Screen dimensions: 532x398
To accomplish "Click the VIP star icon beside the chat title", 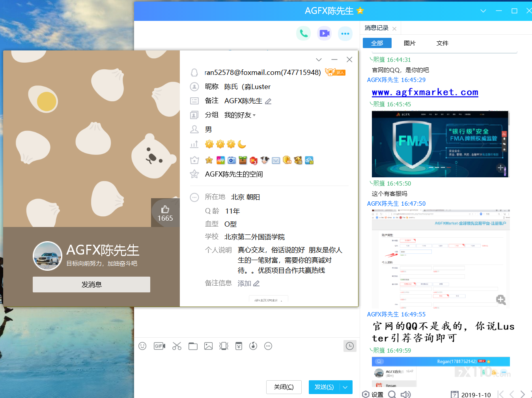I will click(x=360, y=11).
